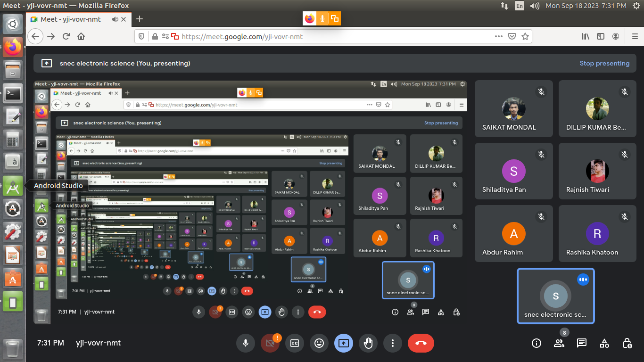
Task: Open chat with everyone icon
Action: tap(582, 343)
